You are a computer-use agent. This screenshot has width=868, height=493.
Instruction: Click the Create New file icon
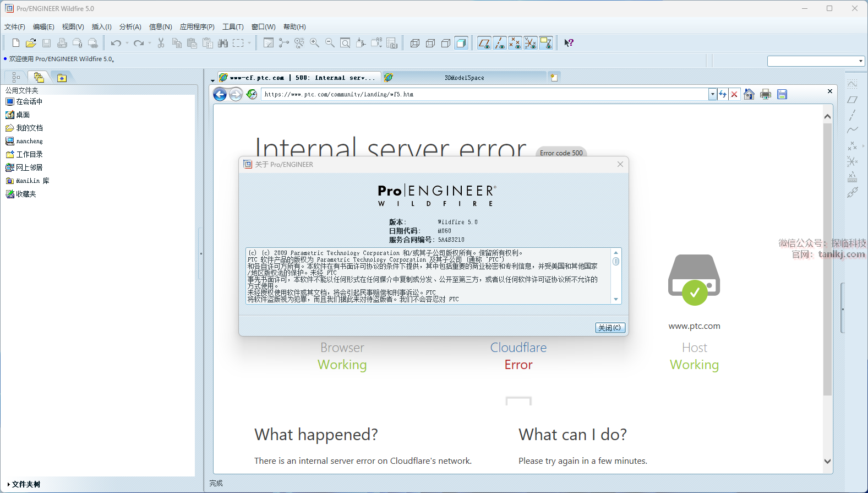coord(16,43)
